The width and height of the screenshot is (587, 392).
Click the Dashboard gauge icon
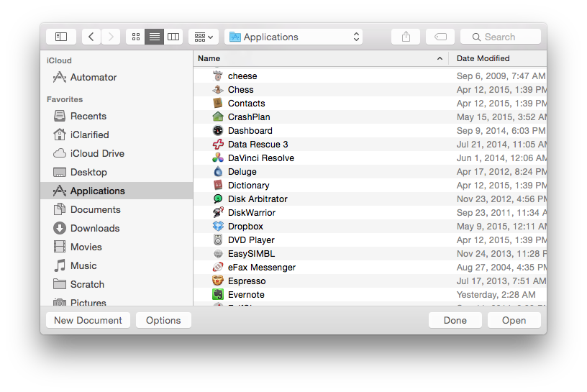(x=218, y=130)
